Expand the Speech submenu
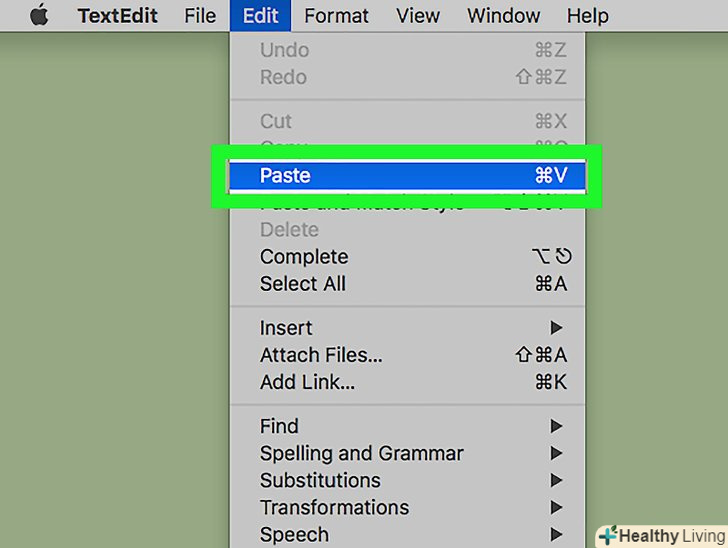Screen dimensions: 728x548 click(x=294, y=534)
